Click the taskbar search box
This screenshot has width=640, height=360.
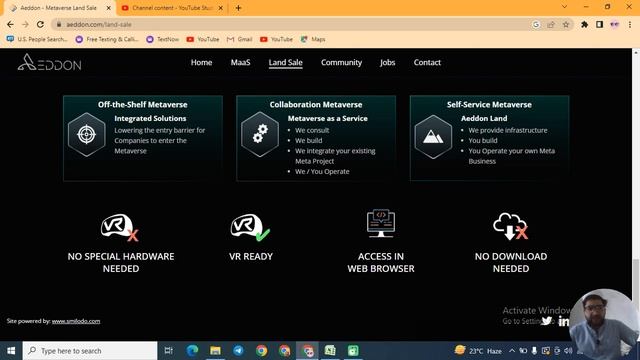90,351
